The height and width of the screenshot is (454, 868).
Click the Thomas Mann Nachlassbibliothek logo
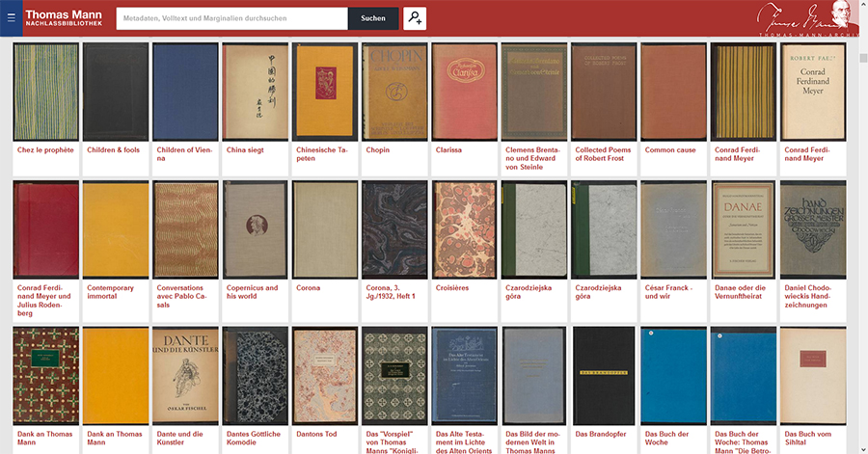(64, 18)
